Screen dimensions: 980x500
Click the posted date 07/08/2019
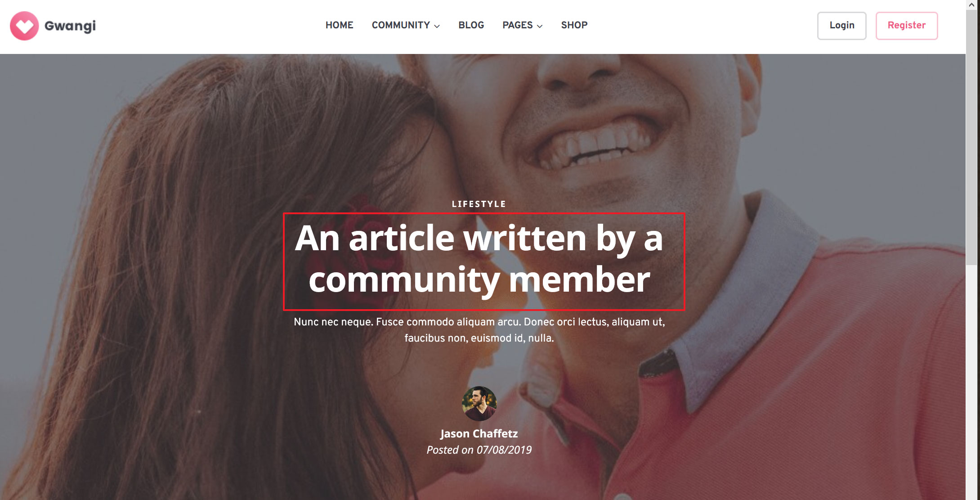coord(504,450)
